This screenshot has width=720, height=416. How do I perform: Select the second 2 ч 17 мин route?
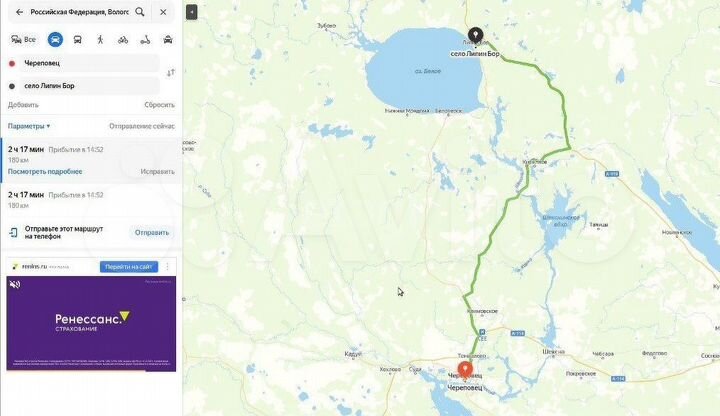pos(91,200)
